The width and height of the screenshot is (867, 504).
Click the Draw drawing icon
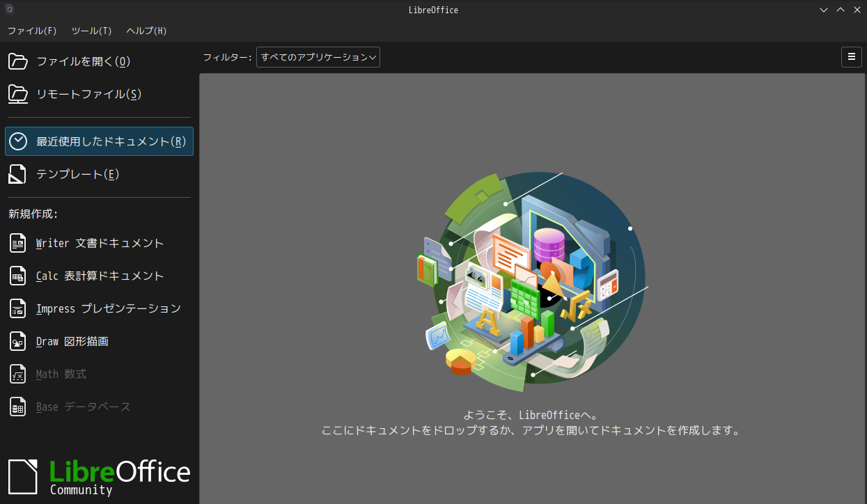click(x=18, y=341)
